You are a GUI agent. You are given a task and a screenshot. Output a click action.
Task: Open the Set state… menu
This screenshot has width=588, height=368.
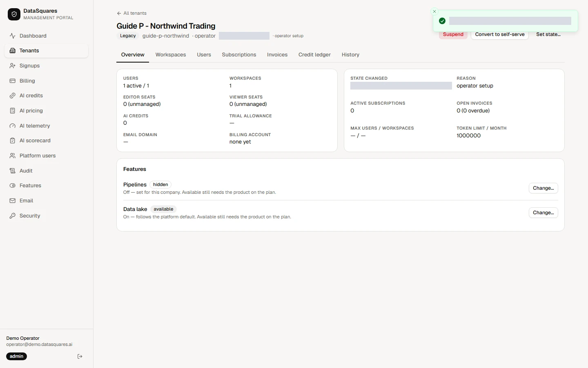click(x=548, y=35)
